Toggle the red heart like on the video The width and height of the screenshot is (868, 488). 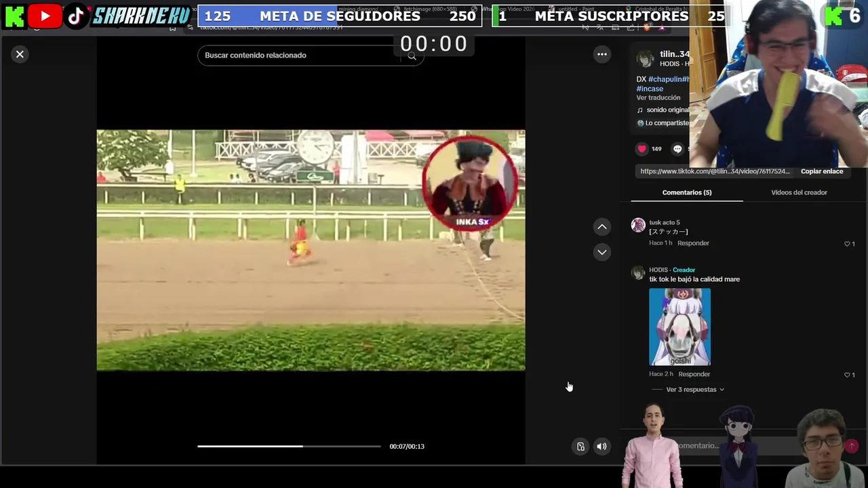(642, 149)
